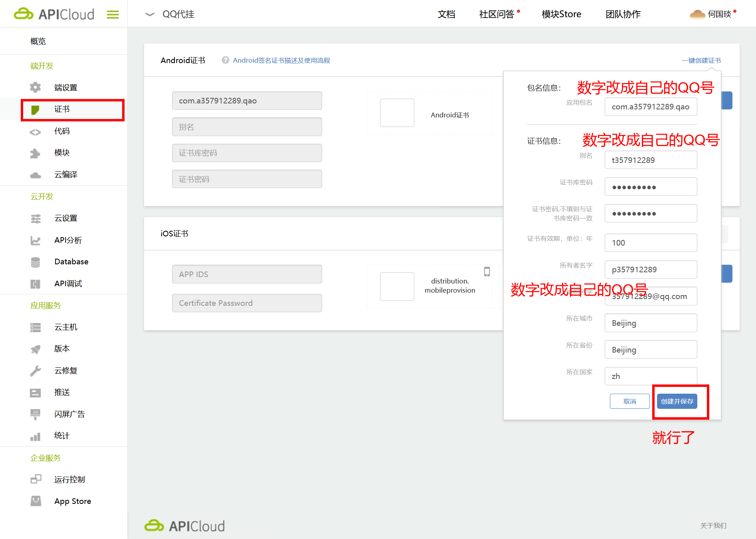Click the qq.com email field
This screenshot has width=756, height=539.
pos(651,296)
